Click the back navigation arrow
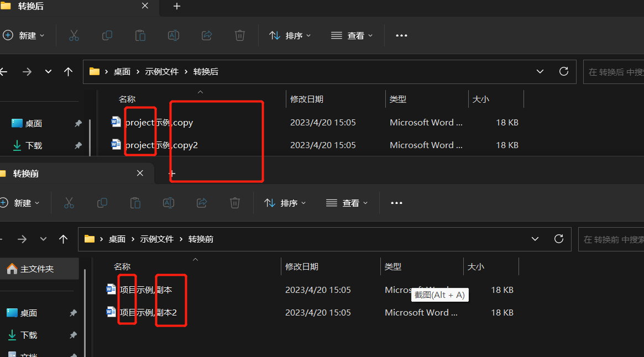The width and height of the screenshot is (644, 357). pyautogui.click(x=4, y=71)
